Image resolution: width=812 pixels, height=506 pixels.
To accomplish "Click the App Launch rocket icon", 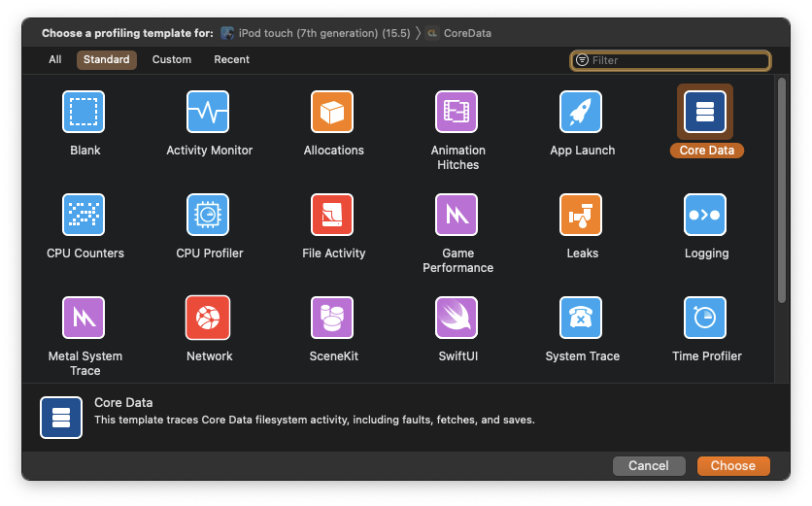I will 581,112.
